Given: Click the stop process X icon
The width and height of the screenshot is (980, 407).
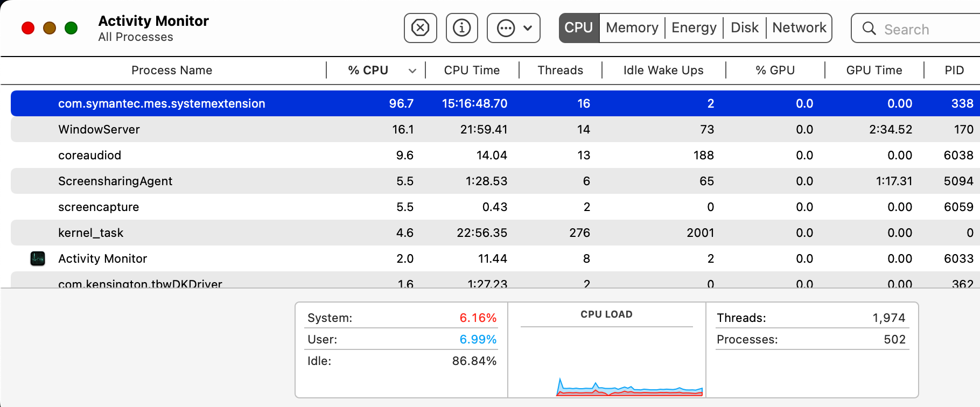Looking at the screenshot, I should click(420, 28).
